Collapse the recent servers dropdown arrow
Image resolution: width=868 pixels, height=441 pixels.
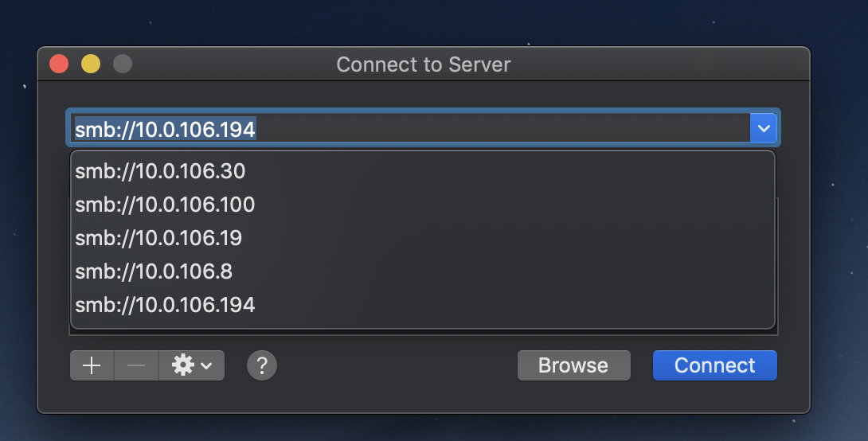coord(764,128)
